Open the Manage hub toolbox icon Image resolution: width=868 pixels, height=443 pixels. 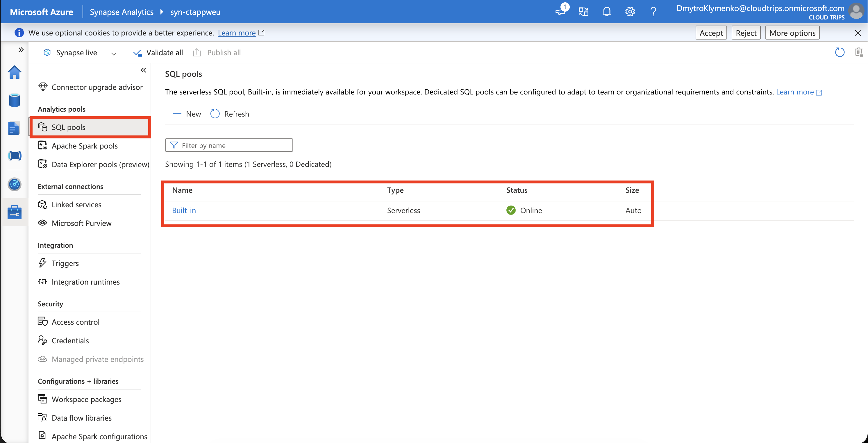[15, 212]
